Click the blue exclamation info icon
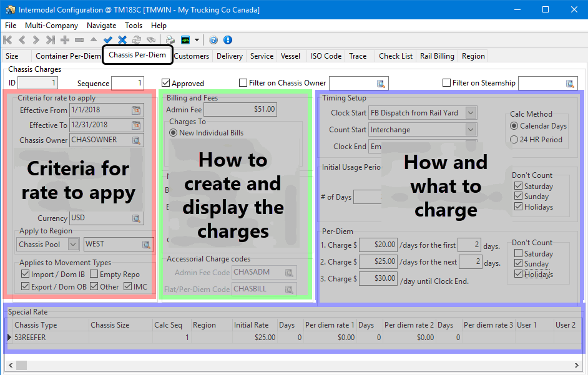 click(228, 40)
